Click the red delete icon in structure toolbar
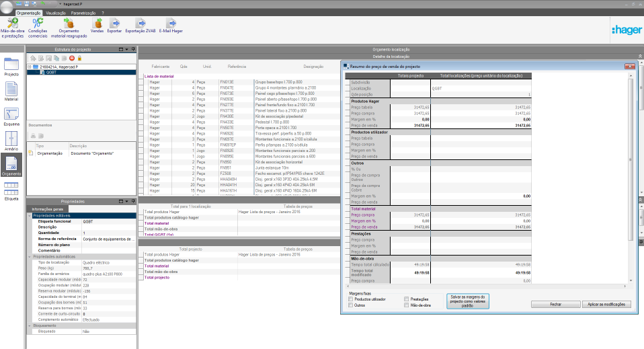644x349 pixels. pyautogui.click(x=72, y=59)
